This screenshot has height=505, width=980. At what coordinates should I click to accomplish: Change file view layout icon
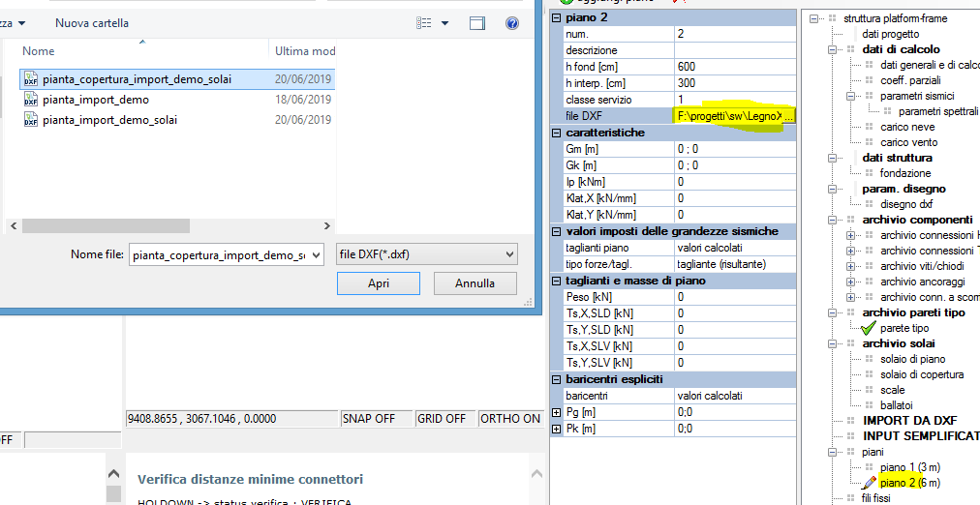pos(423,22)
